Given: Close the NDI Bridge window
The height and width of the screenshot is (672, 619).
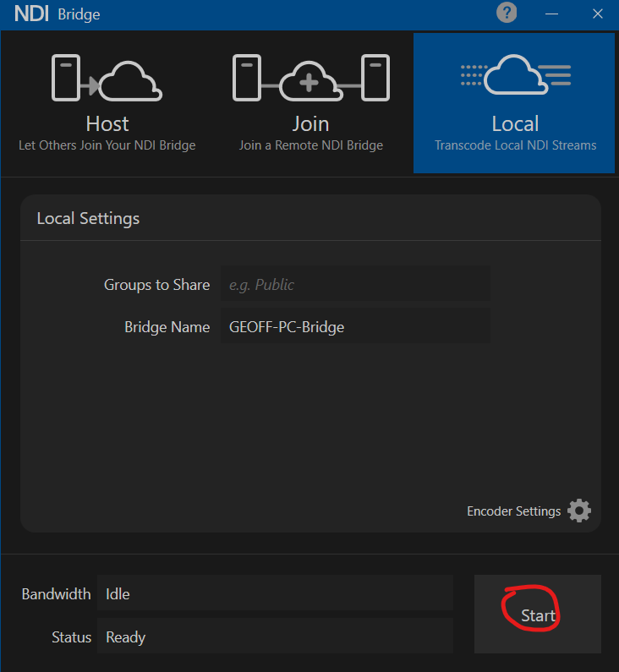Looking at the screenshot, I should click(x=598, y=14).
